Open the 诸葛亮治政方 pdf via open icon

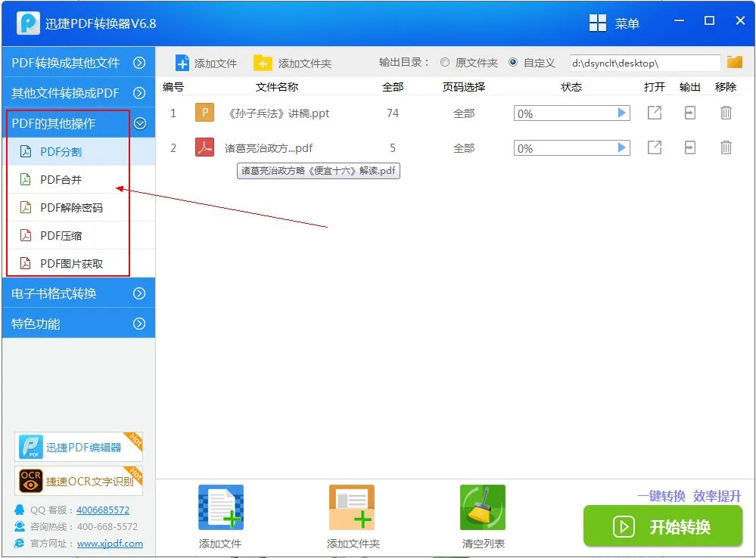tap(655, 147)
